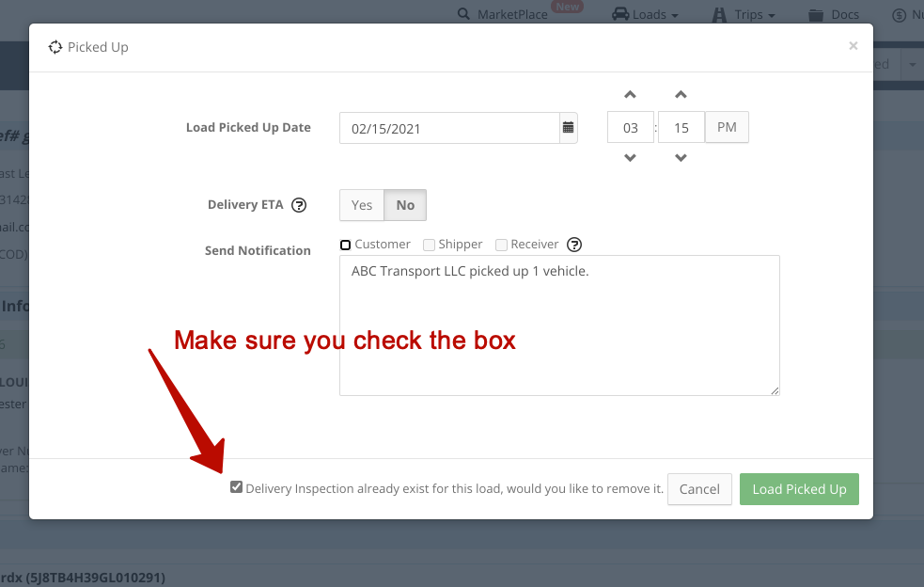Close the Picked Up dialog

[853, 46]
